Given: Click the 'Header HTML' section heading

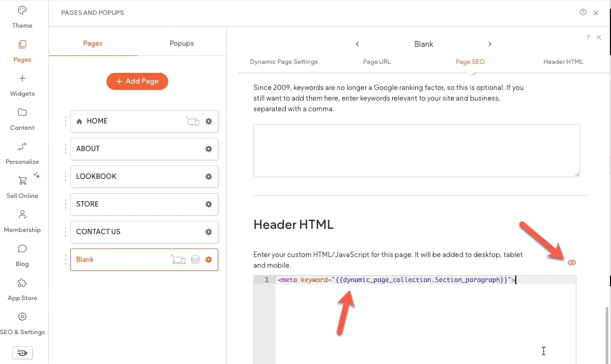Looking at the screenshot, I should click(x=293, y=225).
